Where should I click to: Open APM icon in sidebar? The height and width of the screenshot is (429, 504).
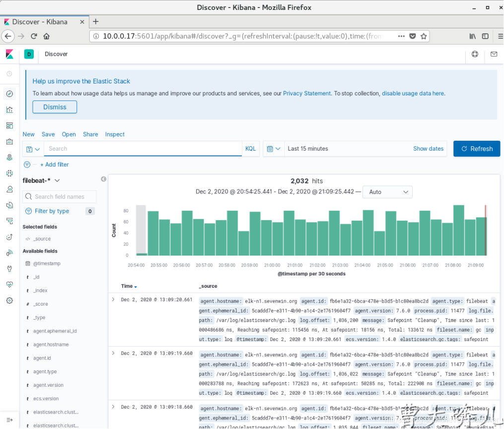point(9,221)
